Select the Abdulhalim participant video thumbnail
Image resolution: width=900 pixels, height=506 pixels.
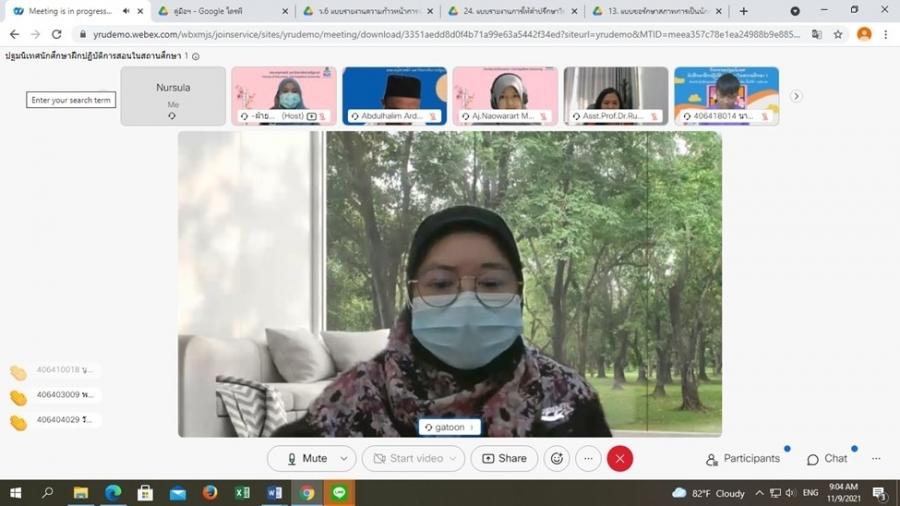pyautogui.click(x=394, y=96)
